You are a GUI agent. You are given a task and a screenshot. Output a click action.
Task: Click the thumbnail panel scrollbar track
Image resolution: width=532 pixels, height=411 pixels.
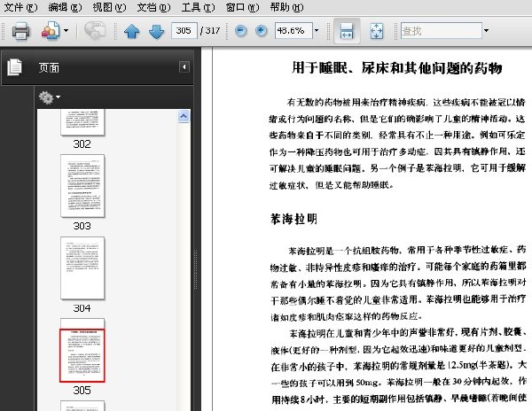pyautogui.click(x=184, y=267)
